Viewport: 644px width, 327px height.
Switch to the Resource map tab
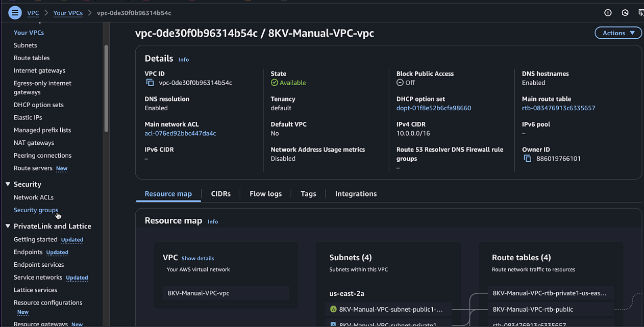pos(168,194)
